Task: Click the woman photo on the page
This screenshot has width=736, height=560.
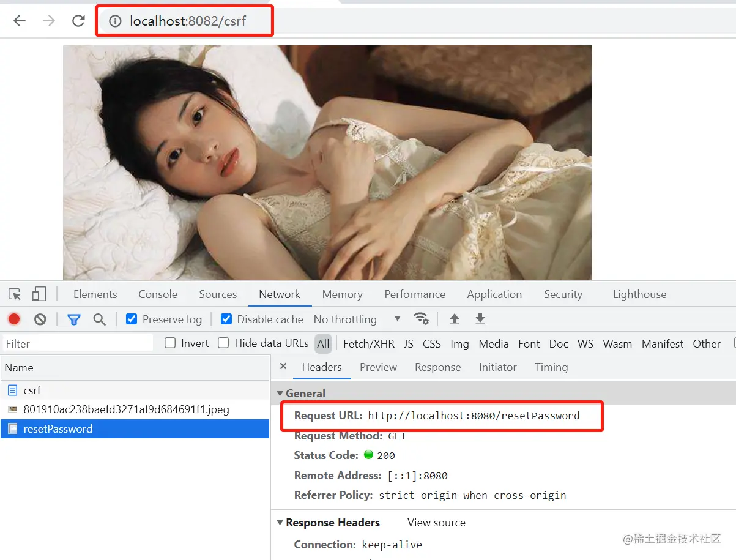Action: 327,163
